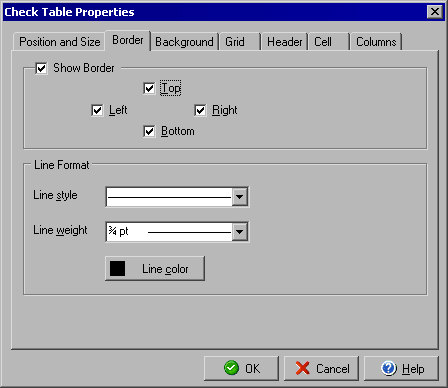448x388 pixels.
Task: Click the black Line color swatch
Action: 117,269
